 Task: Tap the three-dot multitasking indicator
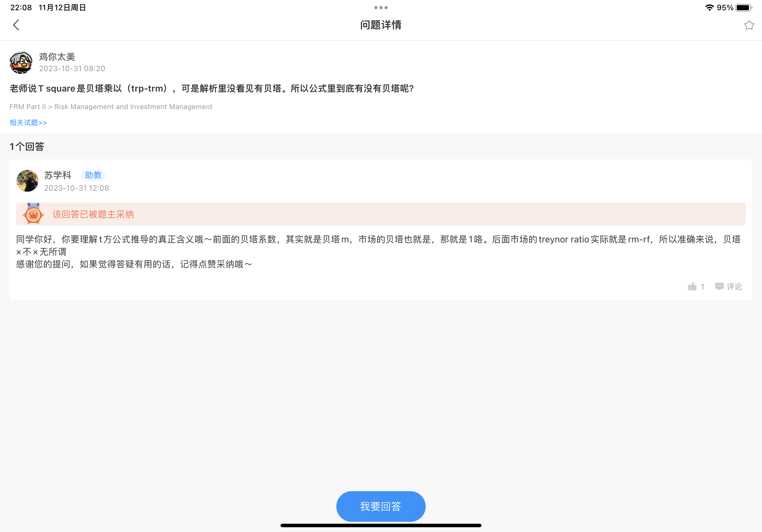click(381, 7)
